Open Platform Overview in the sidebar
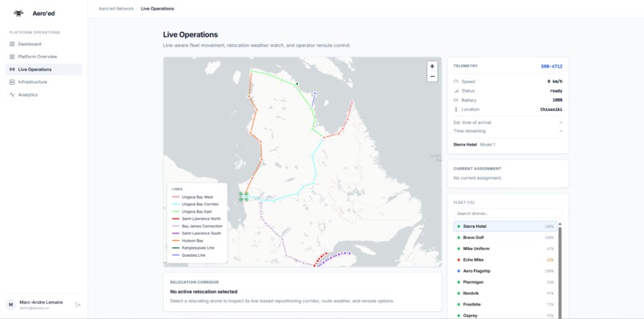The image size is (644, 319). (x=43, y=57)
